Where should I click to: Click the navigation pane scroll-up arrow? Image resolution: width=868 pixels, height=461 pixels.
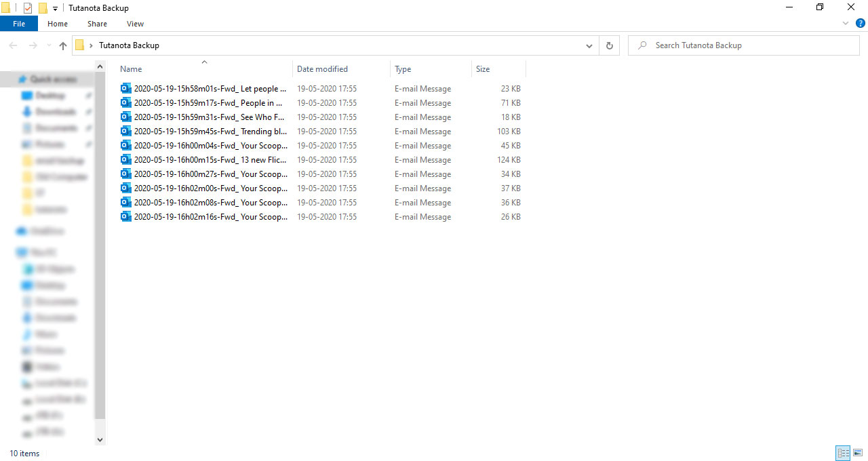coord(100,66)
